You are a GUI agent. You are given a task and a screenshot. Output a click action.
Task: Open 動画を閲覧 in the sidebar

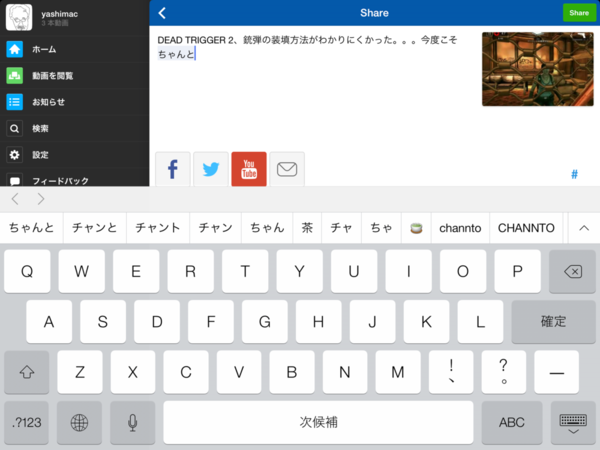click(75, 76)
